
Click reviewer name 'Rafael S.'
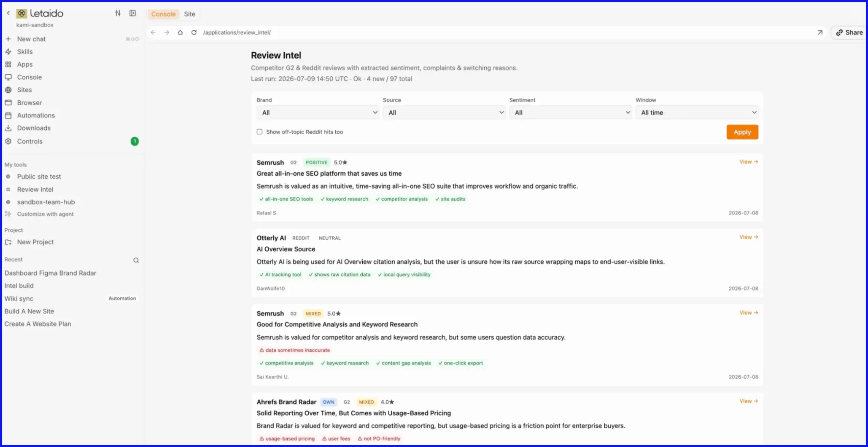pyautogui.click(x=267, y=213)
